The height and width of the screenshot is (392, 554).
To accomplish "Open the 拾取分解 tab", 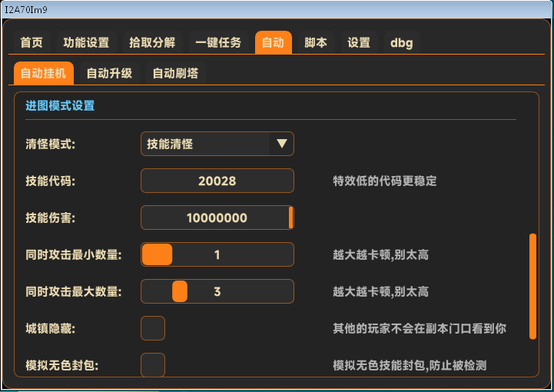I will [152, 43].
